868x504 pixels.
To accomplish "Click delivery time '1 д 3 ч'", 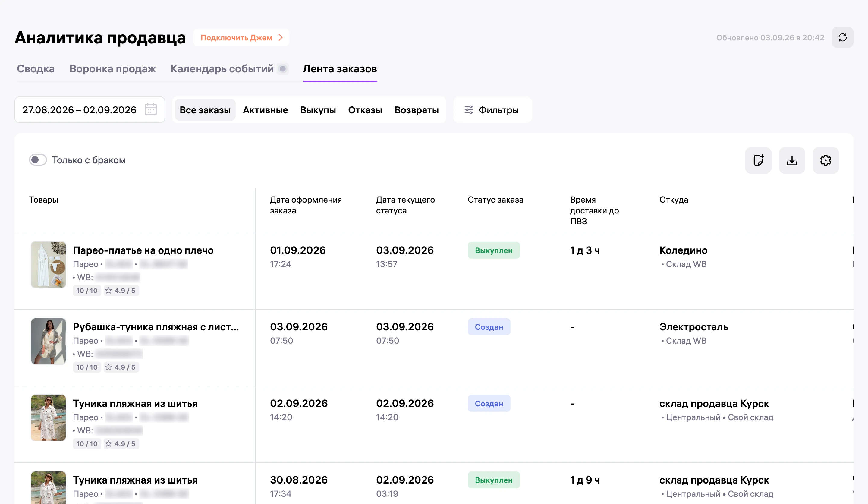I will pyautogui.click(x=585, y=250).
